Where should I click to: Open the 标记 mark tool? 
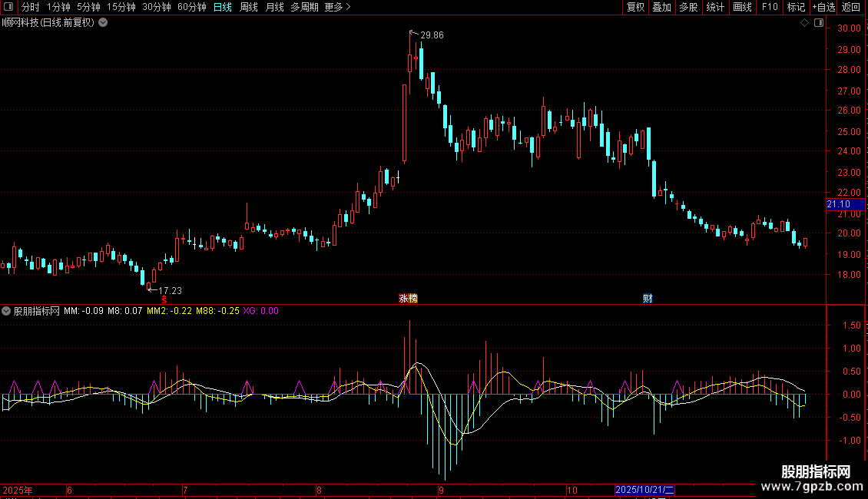pos(796,7)
